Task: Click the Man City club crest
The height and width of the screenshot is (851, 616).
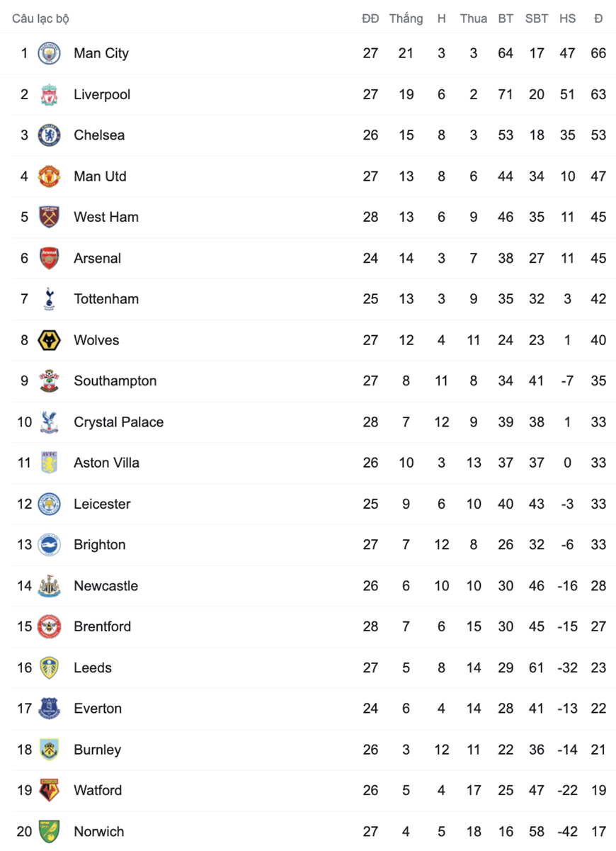Action: [x=49, y=53]
